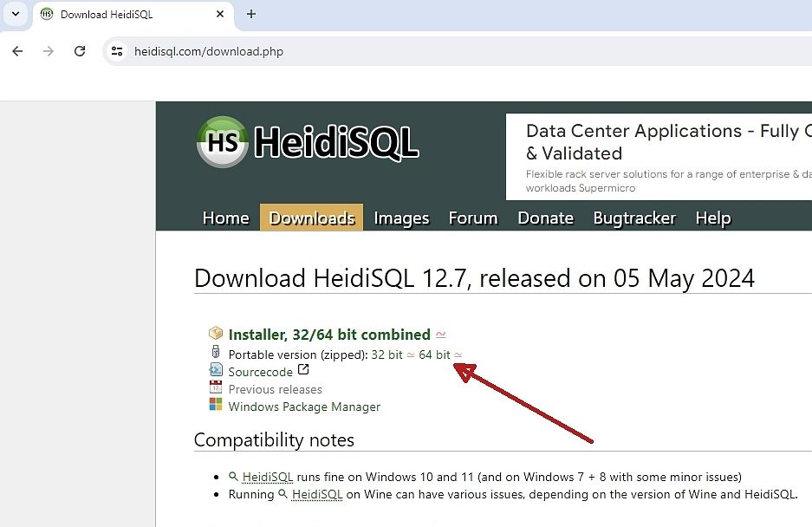This screenshot has width=812, height=527.
Task: Reload the HeidiSQL download page
Action: [80, 51]
